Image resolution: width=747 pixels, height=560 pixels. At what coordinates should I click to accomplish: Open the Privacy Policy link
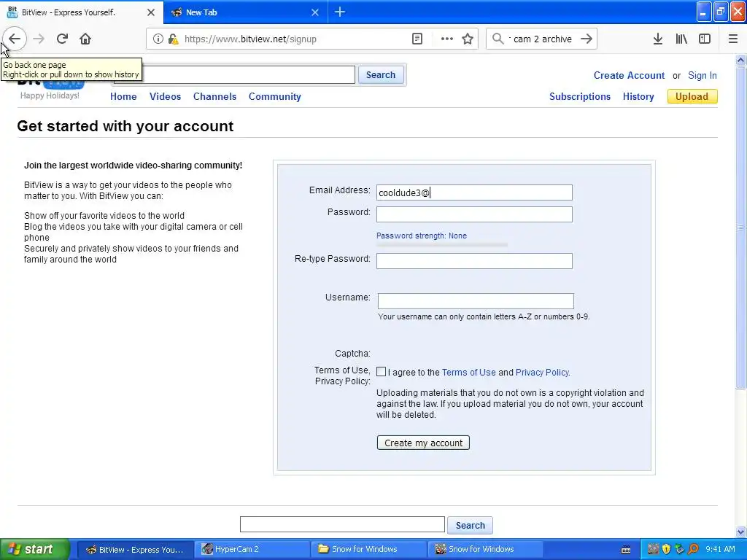point(542,373)
